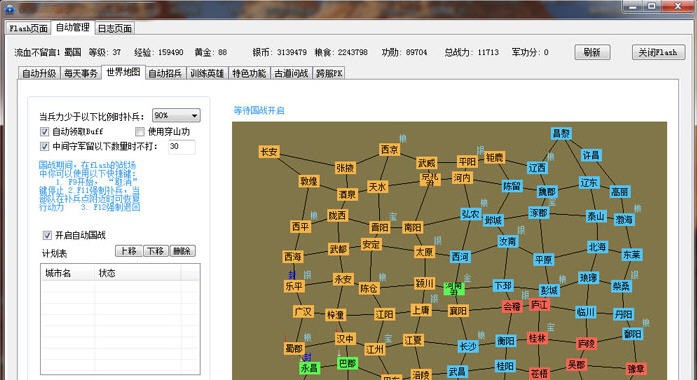Switch to the Flash页面 tab

(x=28, y=28)
